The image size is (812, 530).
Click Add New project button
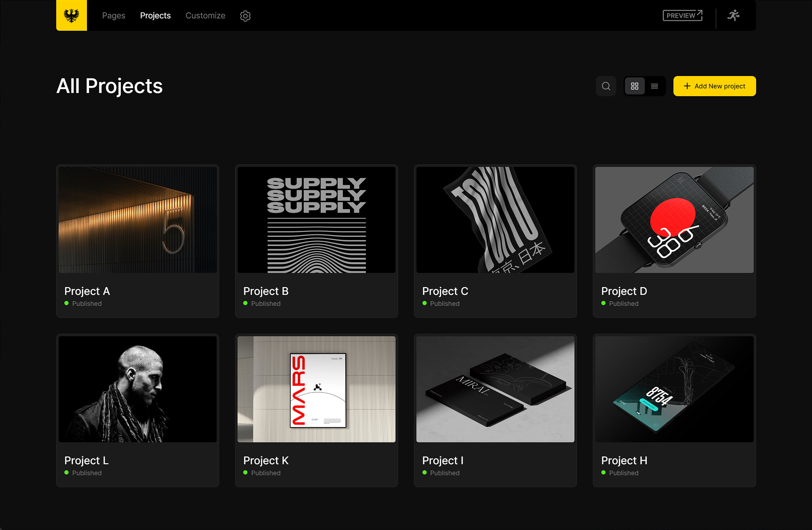click(x=714, y=86)
